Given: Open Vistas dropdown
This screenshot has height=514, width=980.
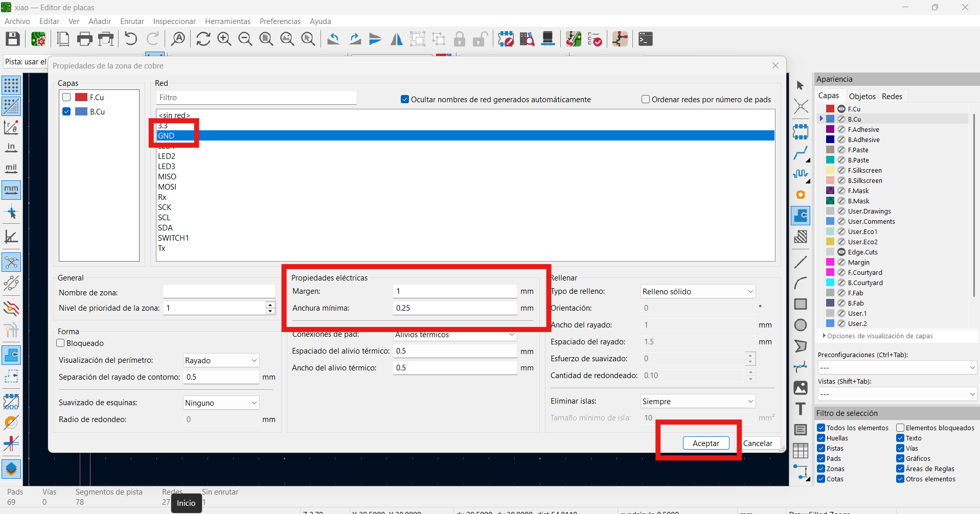Looking at the screenshot, I should [x=897, y=394].
